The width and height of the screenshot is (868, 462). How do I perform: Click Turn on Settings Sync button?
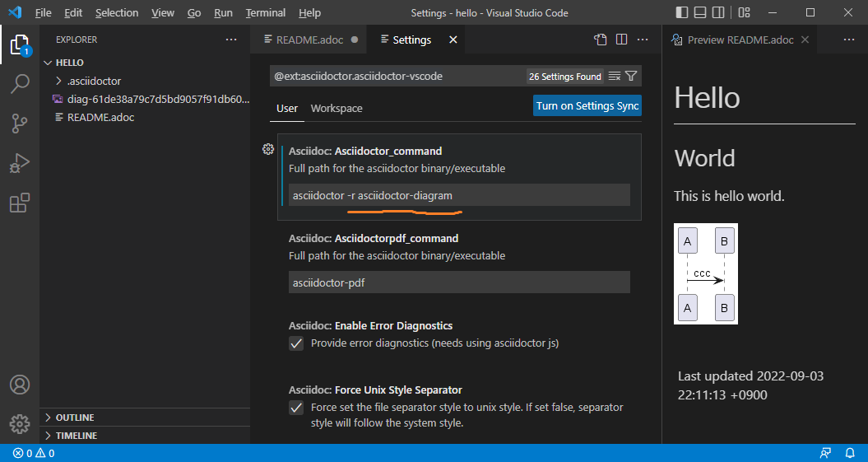[x=587, y=106]
